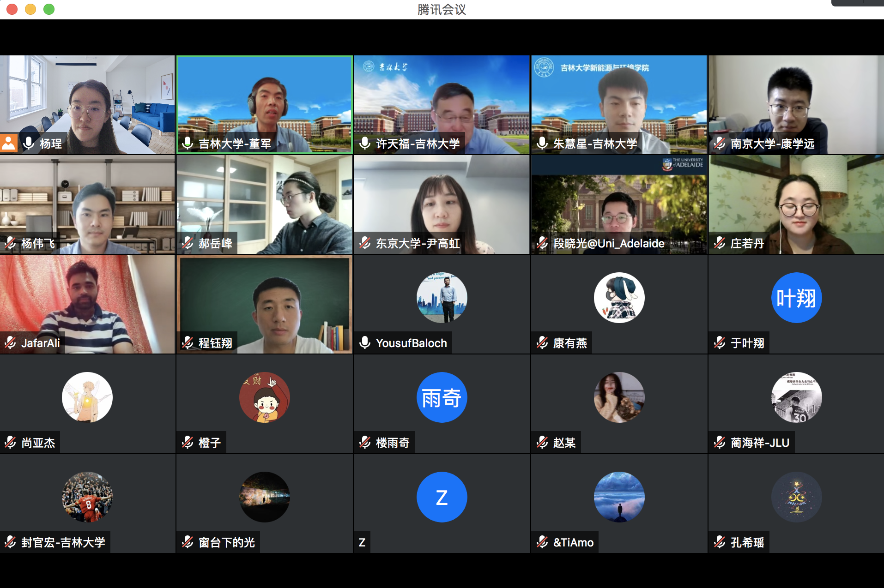The height and width of the screenshot is (588, 884).
Task: Click the 东京大学-尹高虹 name label
Action: coord(418,243)
